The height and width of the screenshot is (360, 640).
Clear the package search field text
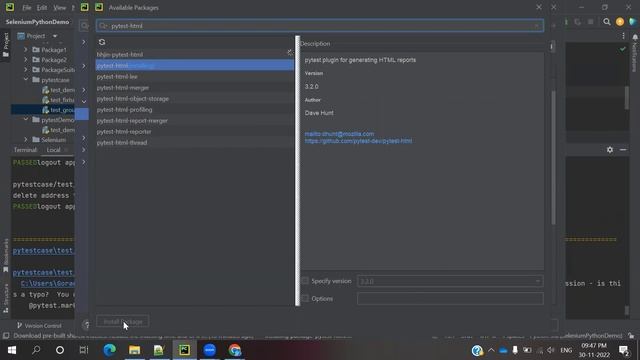pyautogui.click(x=536, y=26)
